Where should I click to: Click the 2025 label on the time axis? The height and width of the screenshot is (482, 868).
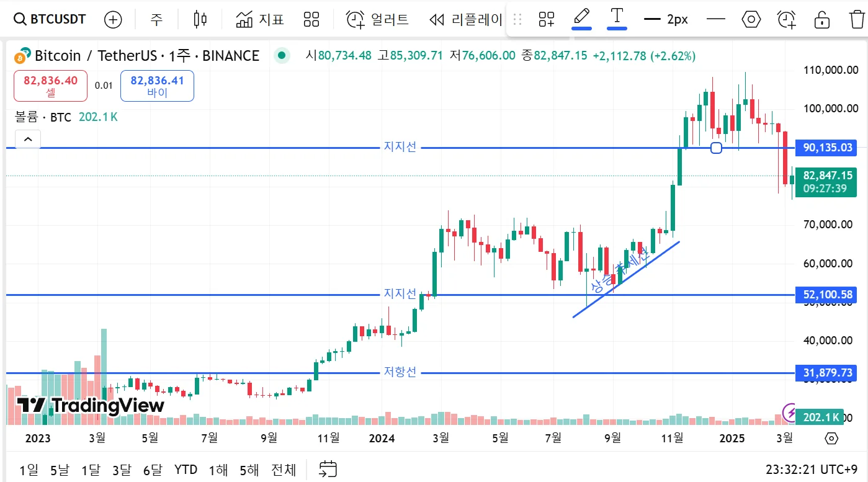pyautogui.click(x=732, y=439)
